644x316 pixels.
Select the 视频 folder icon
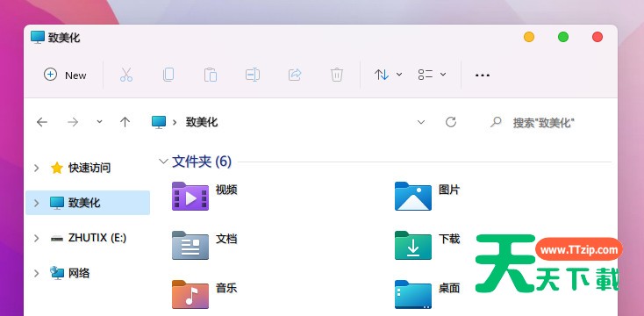(x=190, y=196)
